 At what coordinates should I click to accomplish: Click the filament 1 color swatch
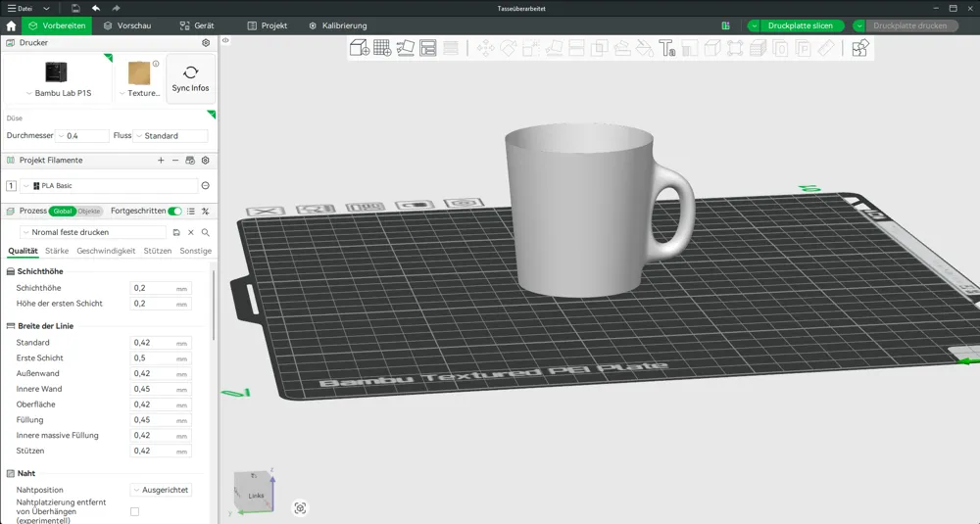pos(11,185)
